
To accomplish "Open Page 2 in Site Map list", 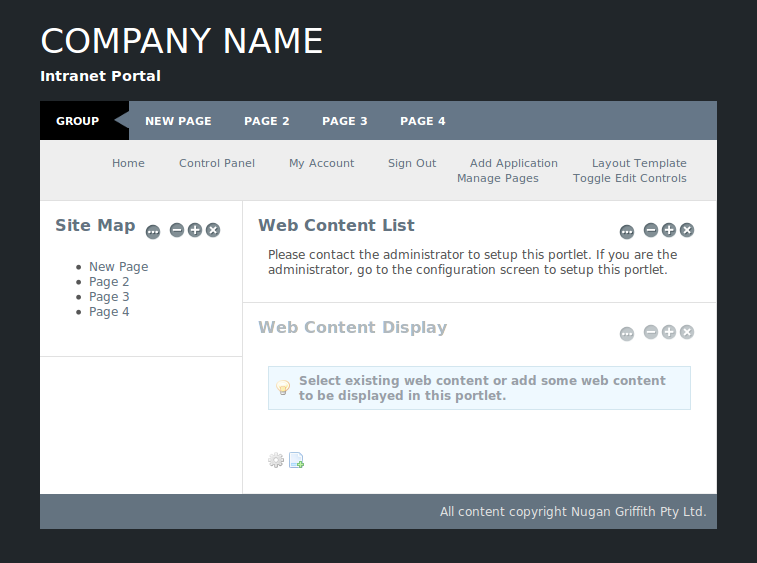I will click(x=109, y=282).
